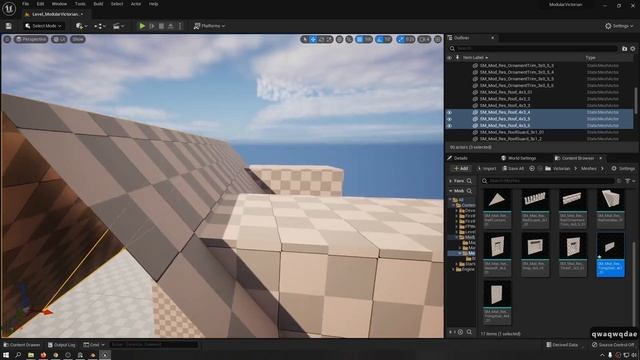Viewport: 640px width, 360px height.
Task: Save the current level with disk icon
Action: (x=9, y=26)
